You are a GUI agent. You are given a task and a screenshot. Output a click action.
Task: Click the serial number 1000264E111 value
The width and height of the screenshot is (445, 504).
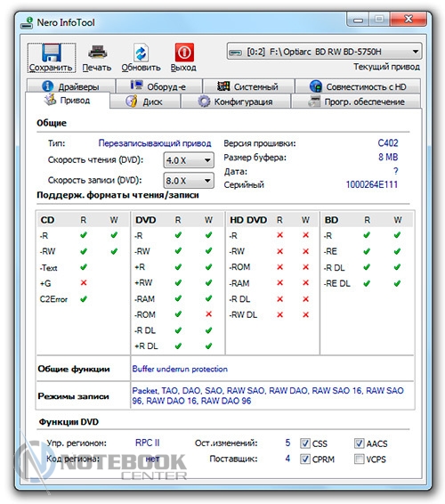pos(372,184)
